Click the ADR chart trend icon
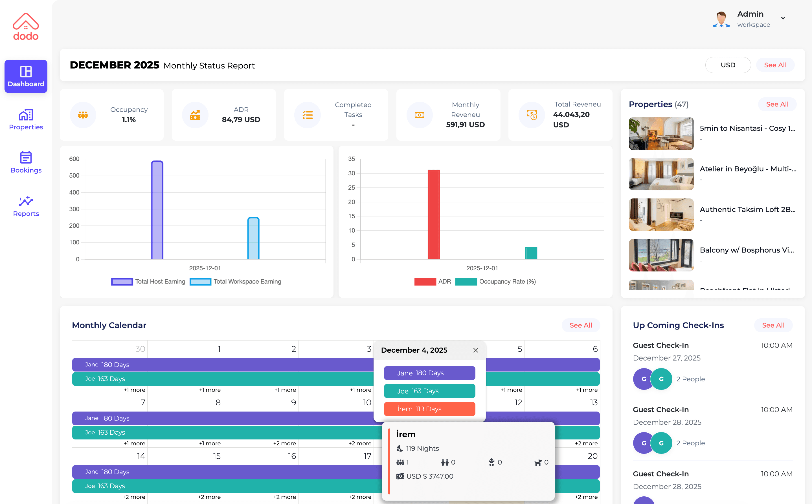The image size is (812, 504). click(x=195, y=115)
